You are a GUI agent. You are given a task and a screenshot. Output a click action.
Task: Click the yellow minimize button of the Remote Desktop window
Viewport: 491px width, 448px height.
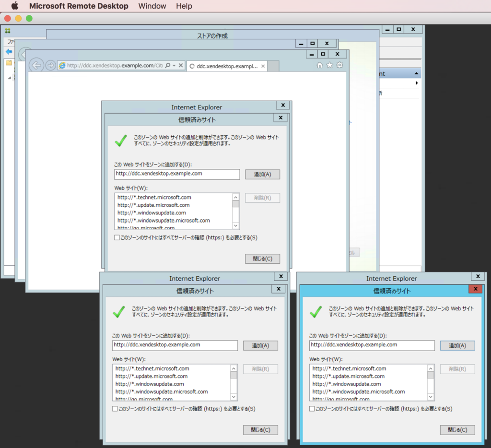19,19
